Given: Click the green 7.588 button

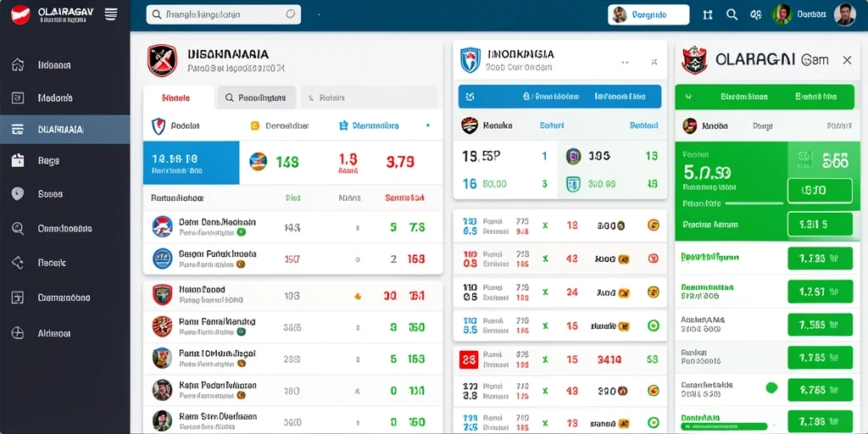Looking at the screenshot, I should click(820, 325).
